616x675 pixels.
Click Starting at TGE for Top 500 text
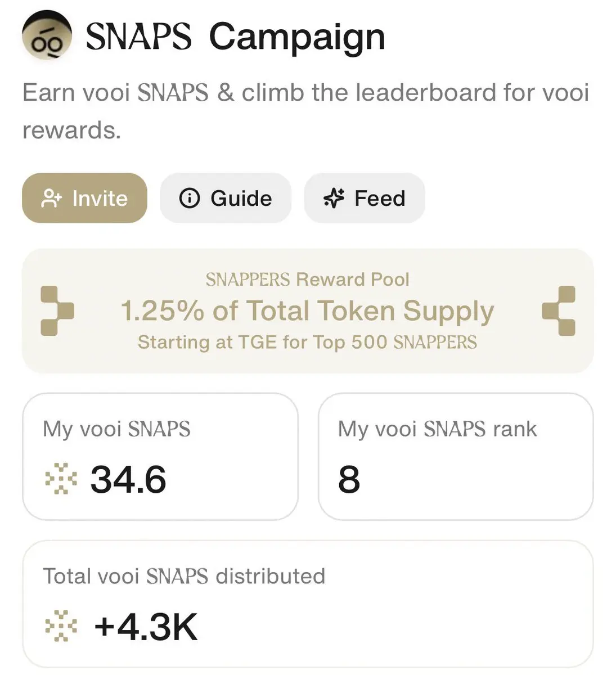[x=307, y=342]
